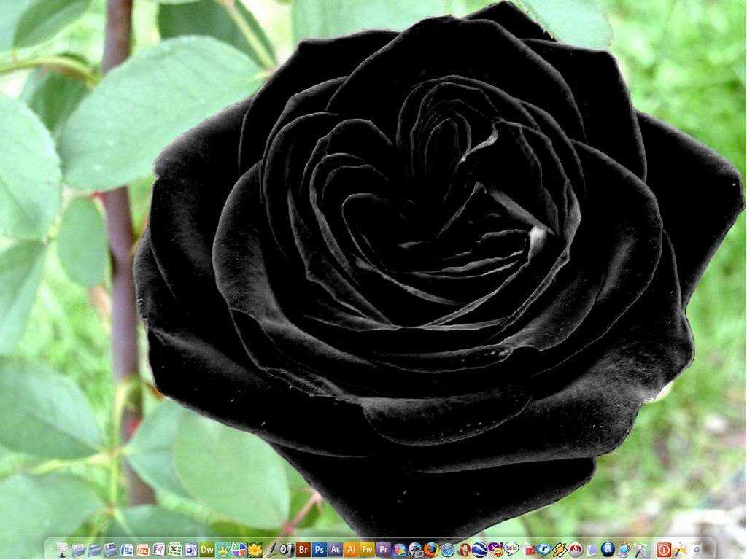Launch Mozilla Firefox
This screenshot has width=747, height=560.
click(430, 549)
